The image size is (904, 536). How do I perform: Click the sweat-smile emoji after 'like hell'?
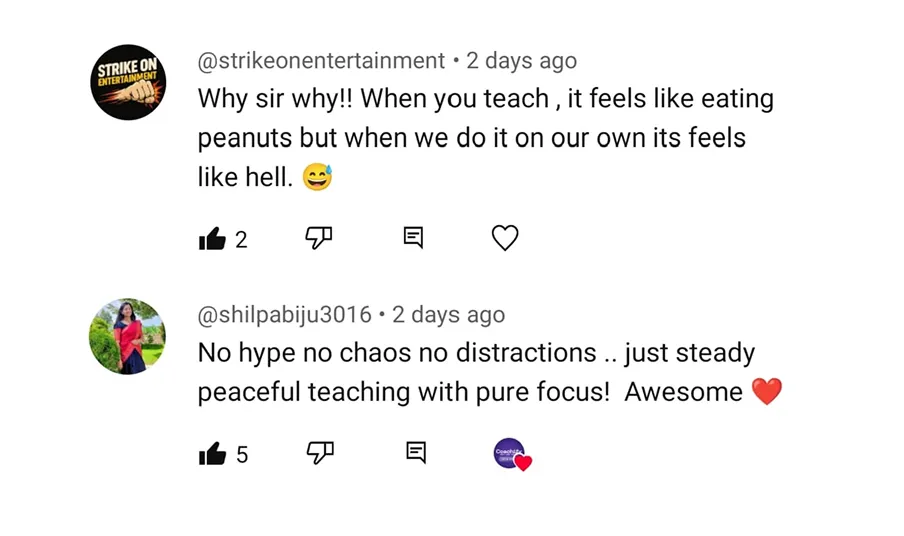tap(317, 178)
